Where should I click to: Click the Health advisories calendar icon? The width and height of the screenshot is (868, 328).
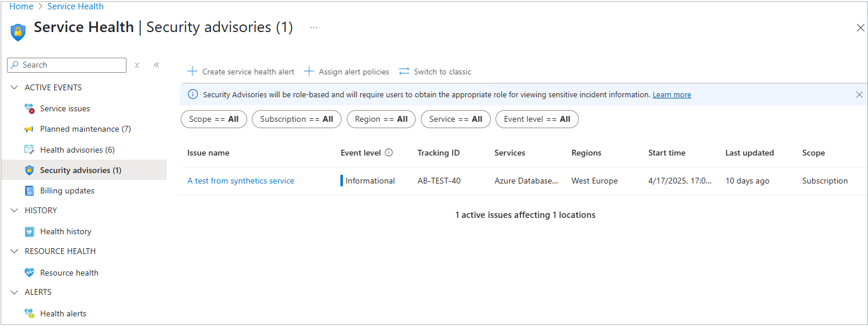(29, 150)
